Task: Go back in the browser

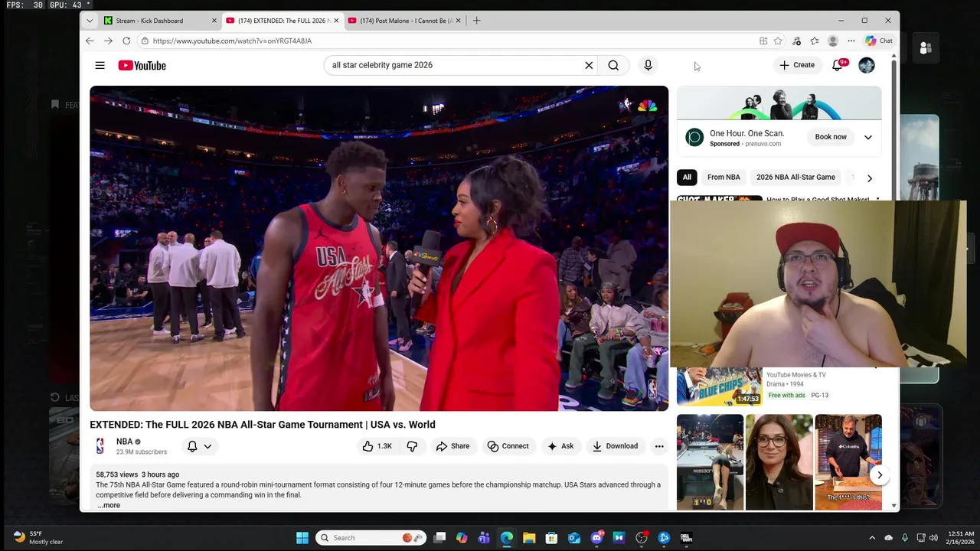Action: (90, 41)
